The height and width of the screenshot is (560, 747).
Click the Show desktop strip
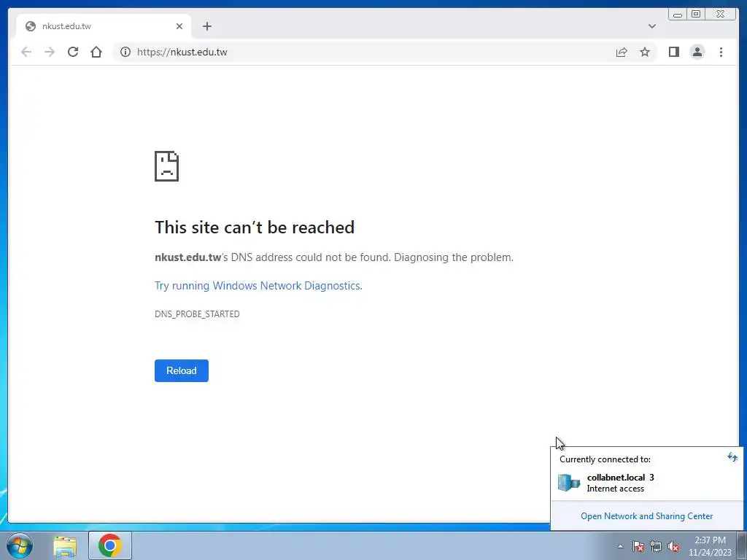pos(742,545)
